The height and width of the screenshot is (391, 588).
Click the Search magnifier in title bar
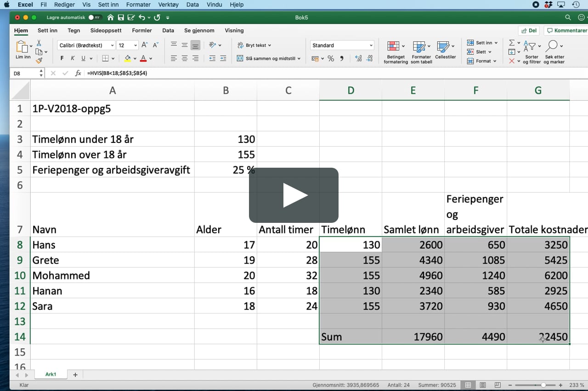568,17
